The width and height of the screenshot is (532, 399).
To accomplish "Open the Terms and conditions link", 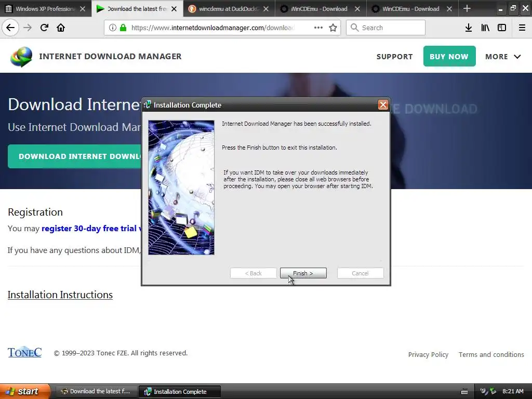I will point(491,354).
